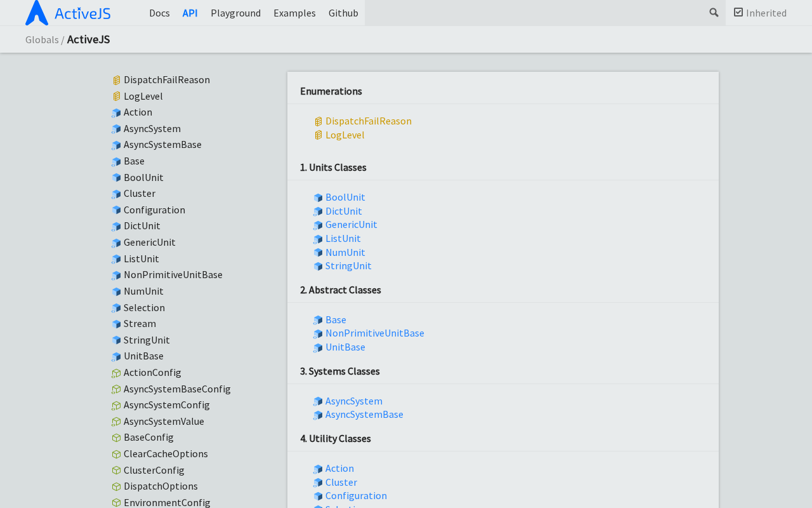Select Stream in the sidebar list
This screenshot has width=812, height=508.
tap(140, 323)
